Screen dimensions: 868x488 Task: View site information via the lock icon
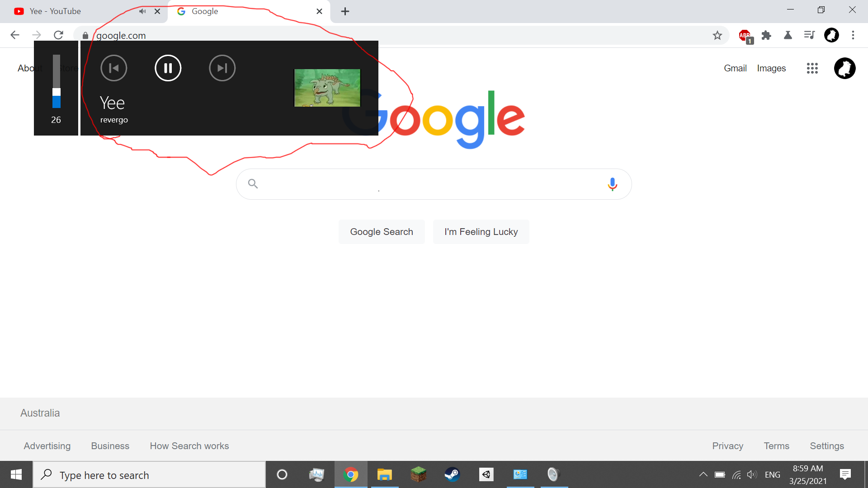pyautogui.click(x=85, y=36)
